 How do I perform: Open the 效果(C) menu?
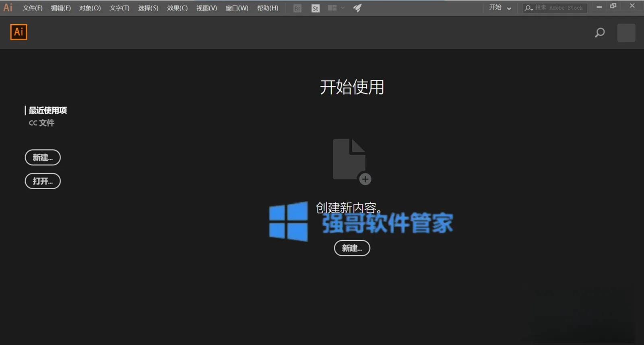click(x=178, y=8)
